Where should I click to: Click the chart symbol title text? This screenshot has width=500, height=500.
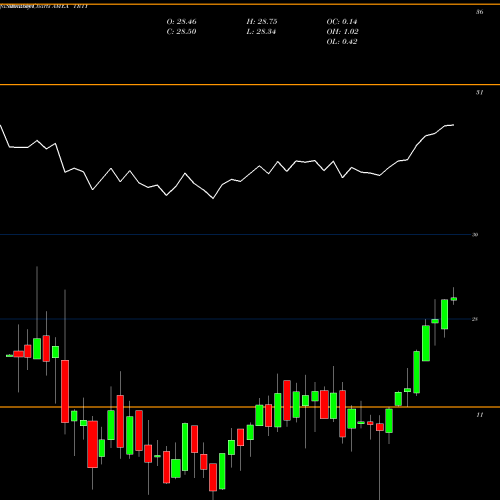[44, 6]
